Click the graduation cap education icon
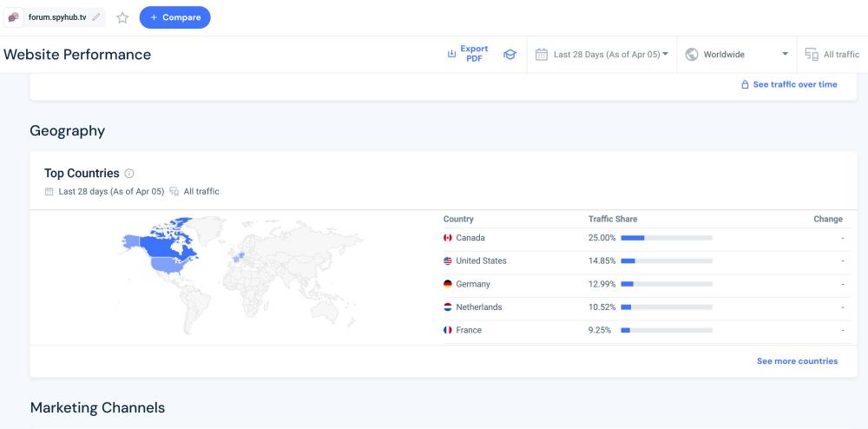This screenshot has height=429, width=868. tap(510, 55)
